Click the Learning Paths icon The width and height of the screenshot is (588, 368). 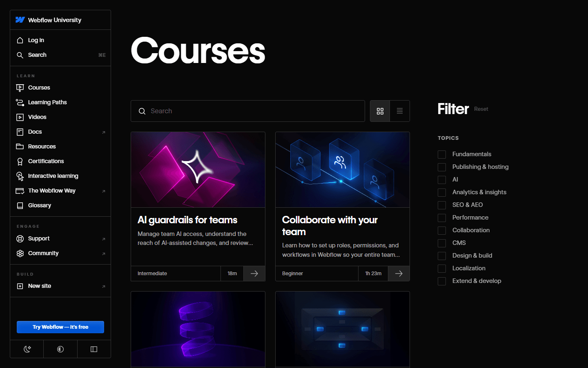(20, 102)
